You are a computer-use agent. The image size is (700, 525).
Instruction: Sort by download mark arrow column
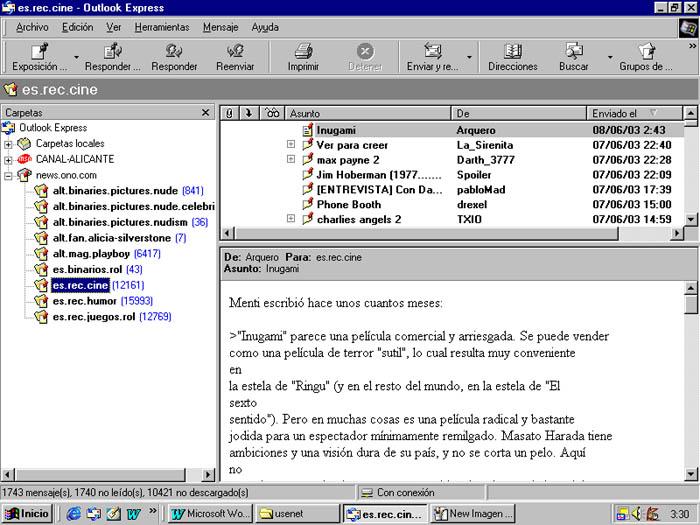tap(249, 113)
